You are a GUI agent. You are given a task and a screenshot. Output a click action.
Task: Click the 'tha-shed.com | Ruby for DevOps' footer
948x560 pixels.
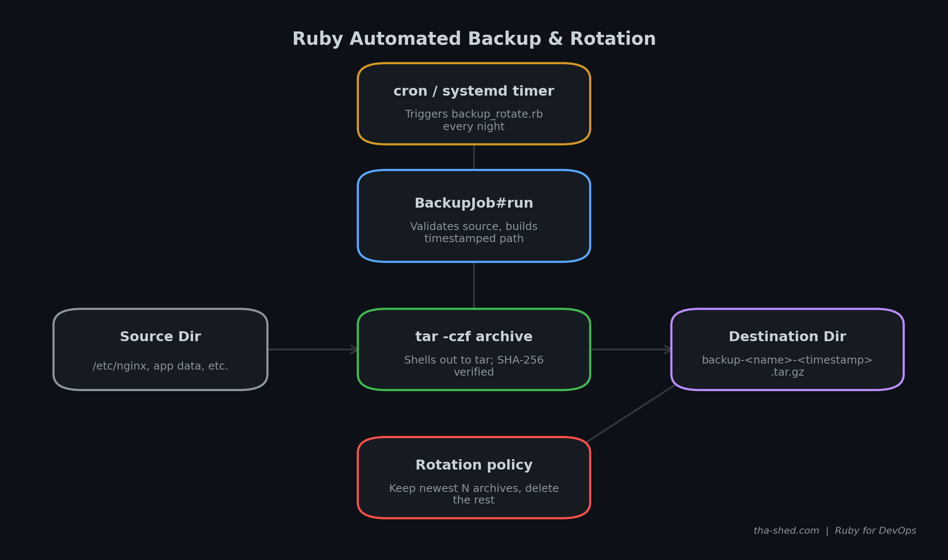tap(835, 531)
